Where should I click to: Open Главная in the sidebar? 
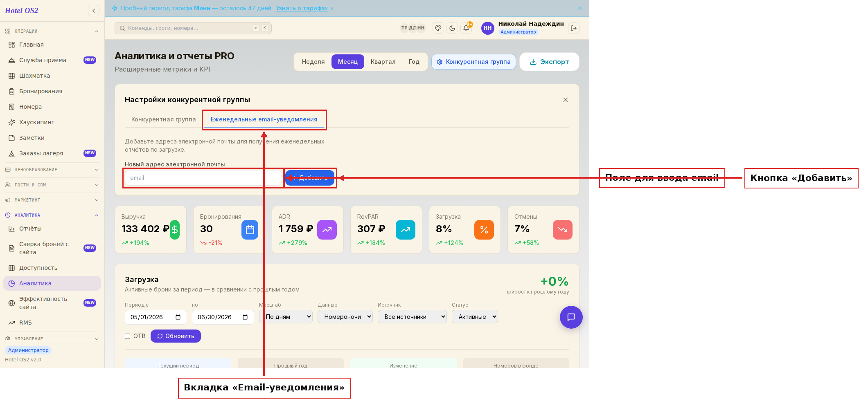click(52, 45)
